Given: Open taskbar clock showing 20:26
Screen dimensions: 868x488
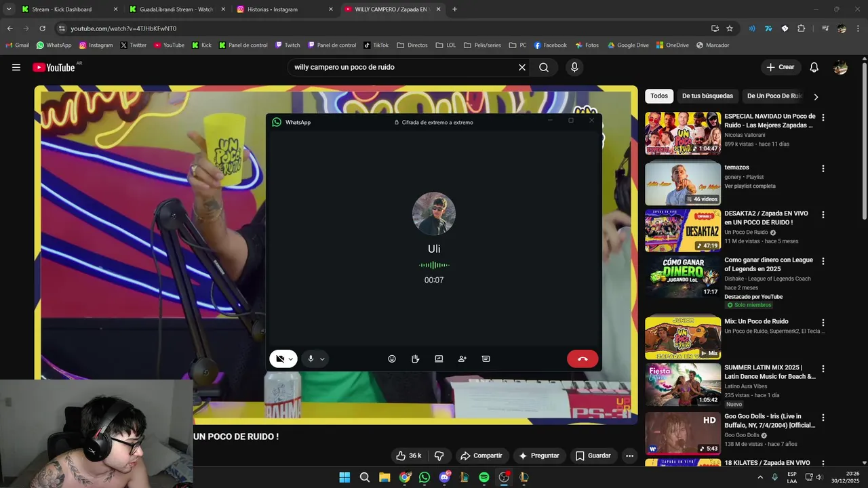Looking at the screenshot, I should coord(845,477).
